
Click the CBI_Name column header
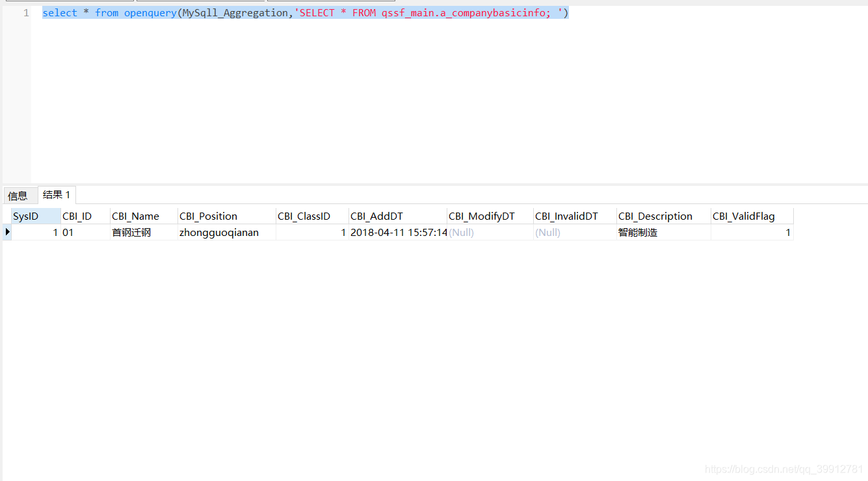135,215
